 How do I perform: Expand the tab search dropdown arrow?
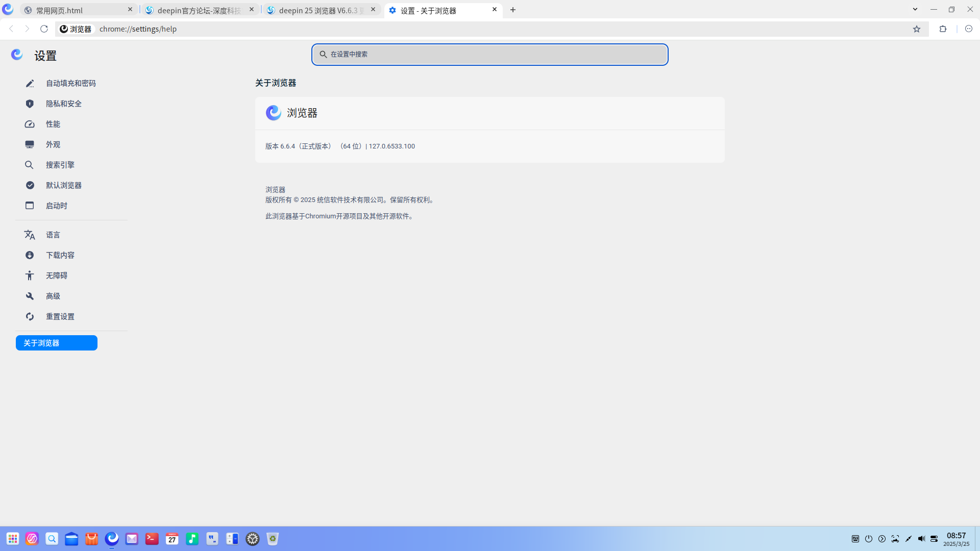coord(915,9)
